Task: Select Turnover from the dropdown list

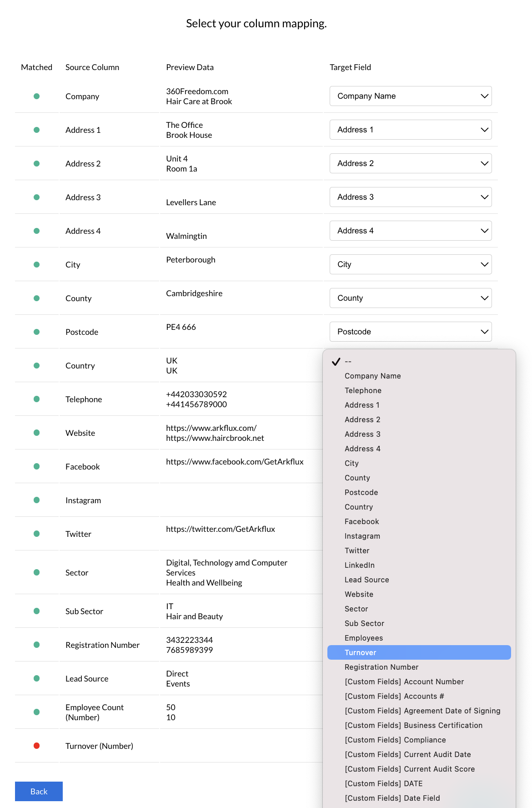Action: coord(360,652)
